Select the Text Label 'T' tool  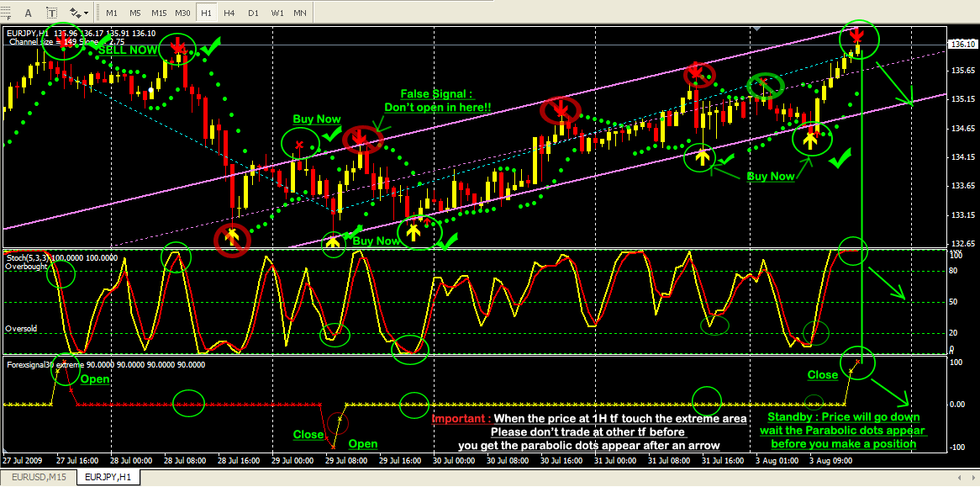coord(52,13)
